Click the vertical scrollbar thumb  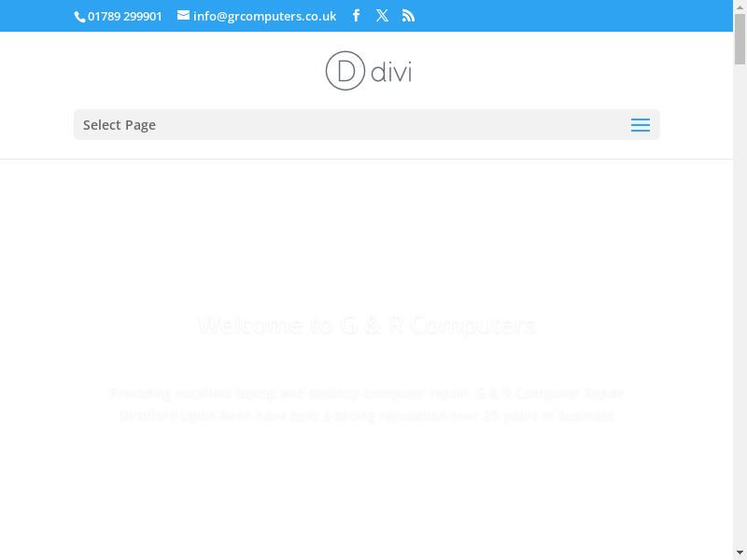[x=740, y=37]
